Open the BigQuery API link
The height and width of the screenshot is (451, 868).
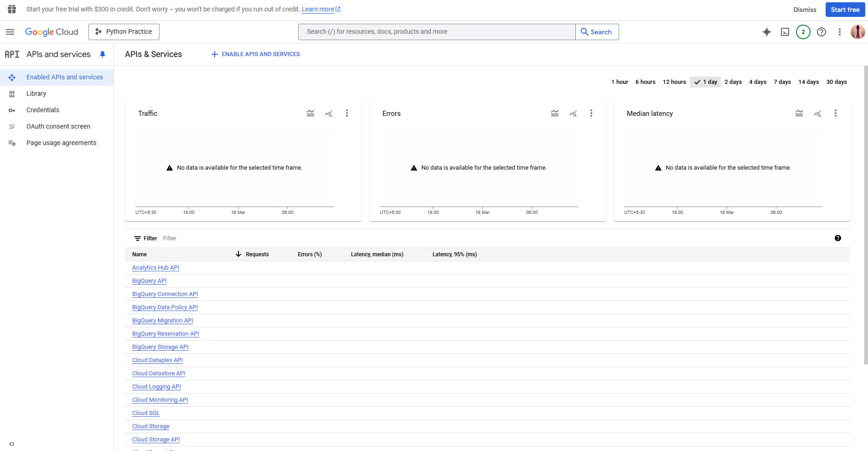point(149,281)
